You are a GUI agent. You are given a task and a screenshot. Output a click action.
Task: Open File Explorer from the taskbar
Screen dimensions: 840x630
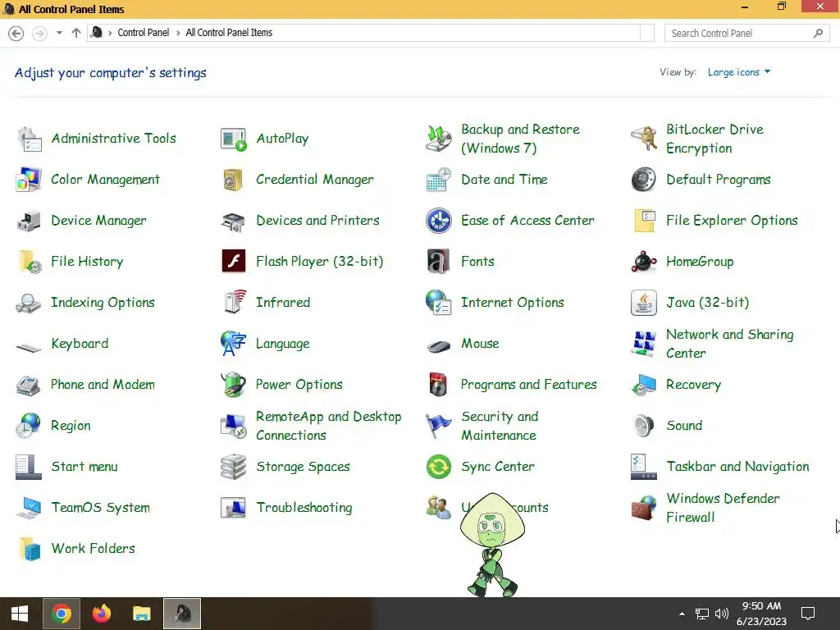(142, 614)
